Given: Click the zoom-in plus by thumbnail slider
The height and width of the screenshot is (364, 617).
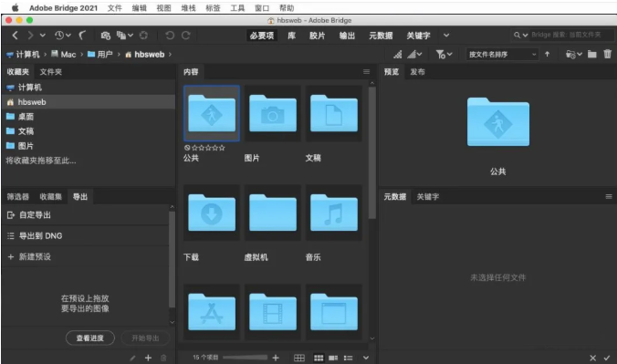Looking at the screenshot, I should pyautogui.click(x=276, y=358).
